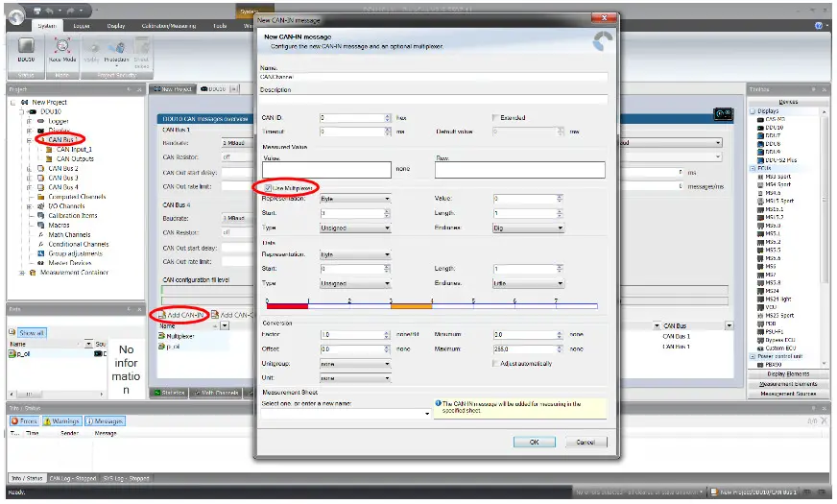Viewport: 837px width, 504px height.
Task: Toggle Messages filter in Info/Status panel
Action: 106,421
